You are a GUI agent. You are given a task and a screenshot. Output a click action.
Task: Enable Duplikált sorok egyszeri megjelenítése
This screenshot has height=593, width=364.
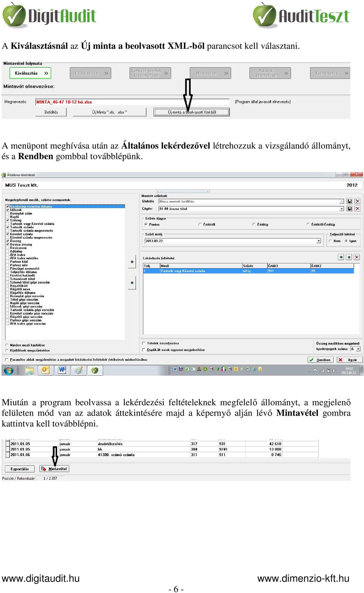click(x=144, y=350)
